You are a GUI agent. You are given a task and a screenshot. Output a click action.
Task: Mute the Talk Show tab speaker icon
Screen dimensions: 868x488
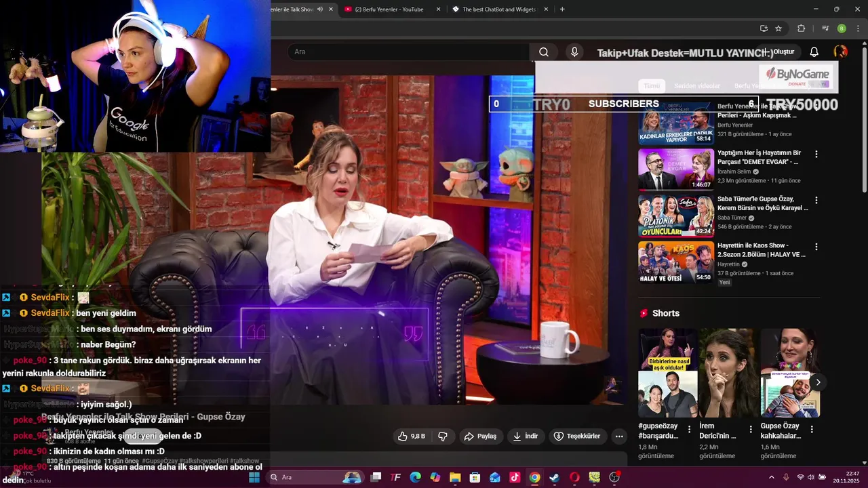pos(320,9)
